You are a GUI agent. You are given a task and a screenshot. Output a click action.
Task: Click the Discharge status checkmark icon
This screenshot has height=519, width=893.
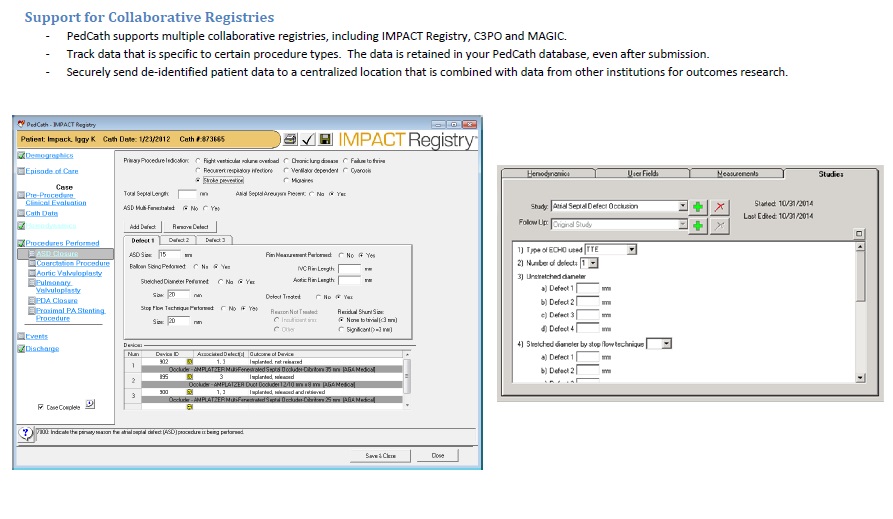click(x=21, y=349)
